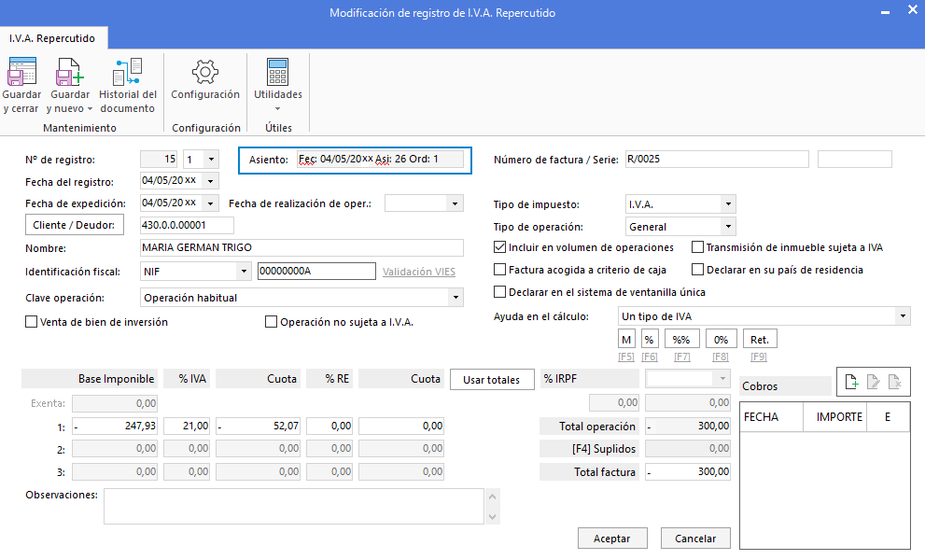Check Factura acogida a criterio de caja
Viewport: 925px width, 560px height.
tap(499, 270)
